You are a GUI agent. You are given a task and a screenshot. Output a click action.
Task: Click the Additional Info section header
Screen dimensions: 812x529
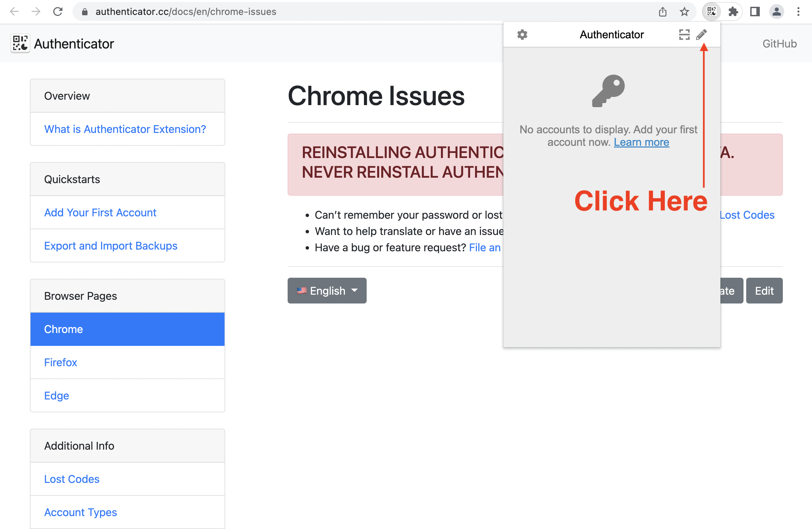click(x=127, y=446)
